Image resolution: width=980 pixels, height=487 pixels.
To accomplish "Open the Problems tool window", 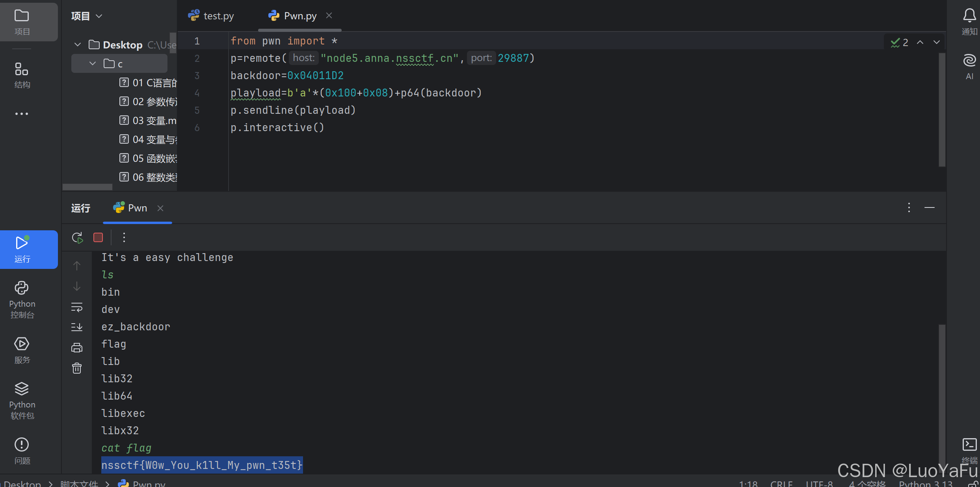I will pyautogui.click(x=22, y=450).
